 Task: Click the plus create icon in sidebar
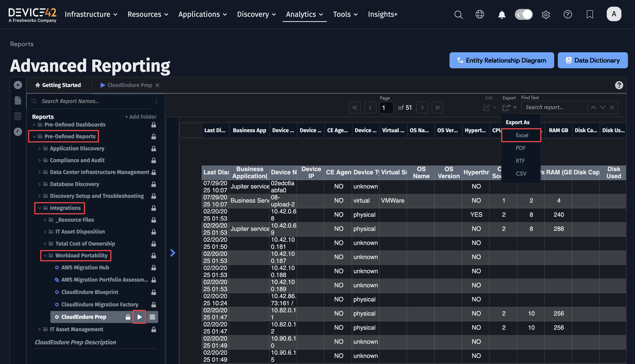coord(18,85)
